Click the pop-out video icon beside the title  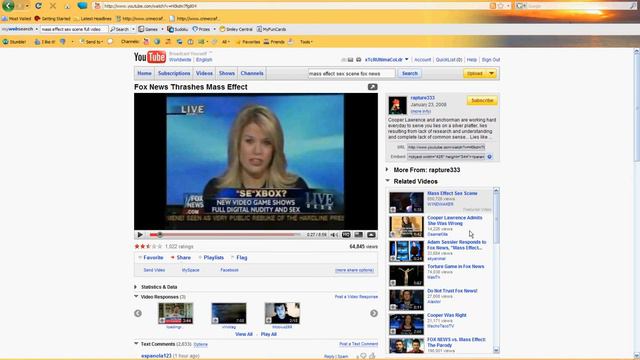pyautogui.click(x=372, y=87)
